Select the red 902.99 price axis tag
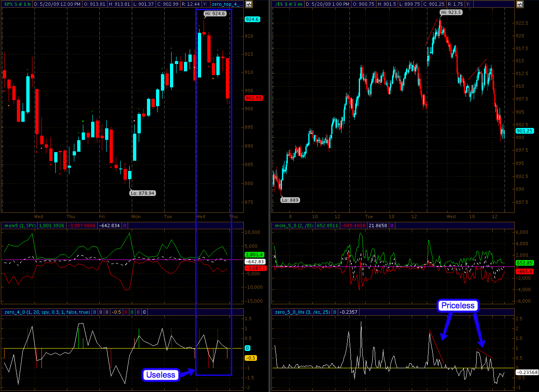 (253, 98)
